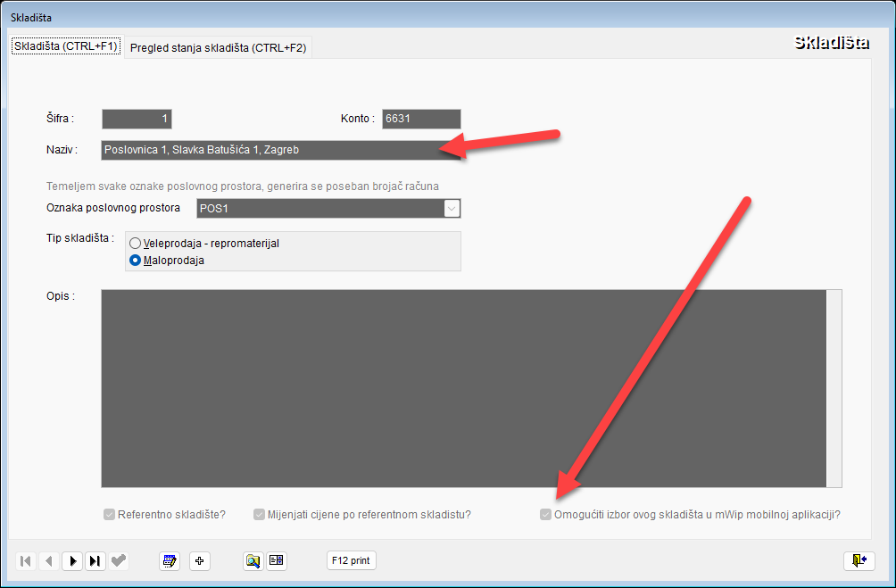This screenshot has width=896, height=588.
Task: Select the Maloprodaja radio option
Action: coord(136,261)
